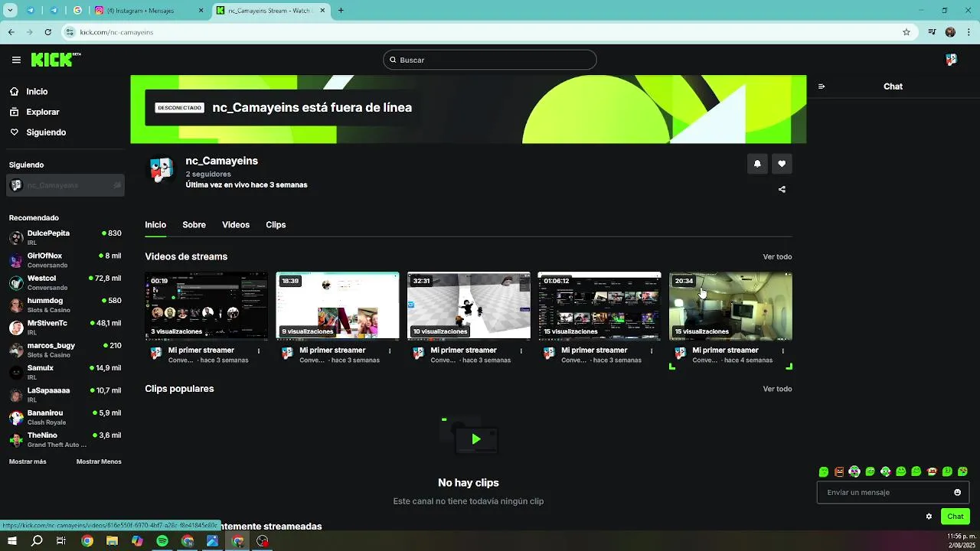Select nc_Camayeins in Siguiendo list
Viewport: 980px width, 551px height.
(x=65, y=185)
